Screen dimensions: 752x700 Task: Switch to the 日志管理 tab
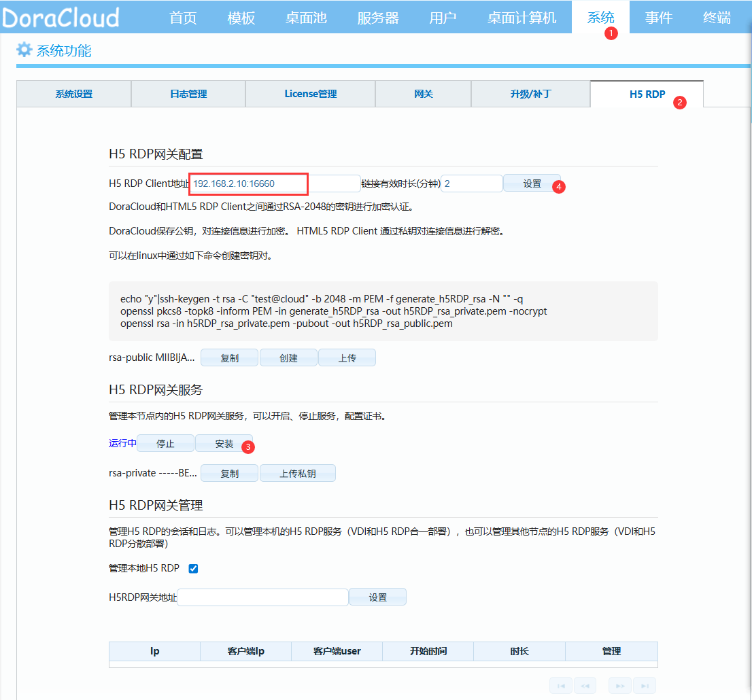coord(188,94)
